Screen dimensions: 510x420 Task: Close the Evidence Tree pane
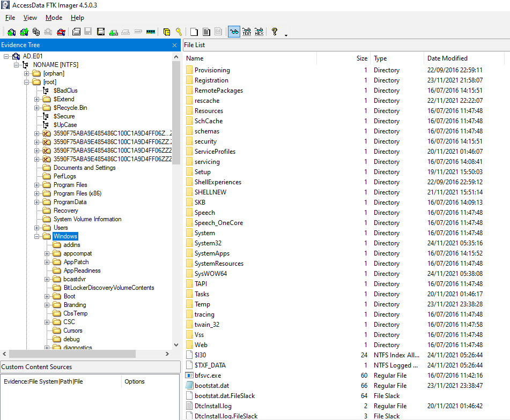point(174,46)
